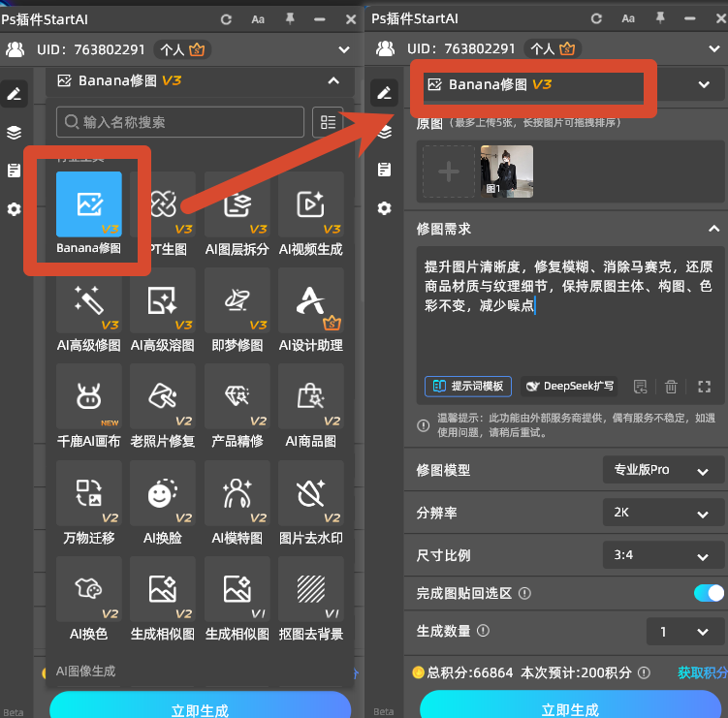The height and width of the screenshot is (718, 728).
Task: Open the 修图模型 专业版Pro dropdown
Action: click(663, 470)
